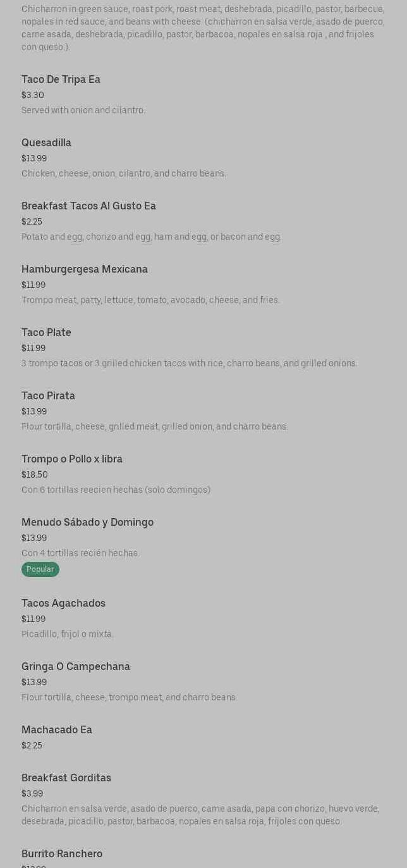407x868 pixels.
Task: Select Gringa O Campechana
Action: point(76,666)
